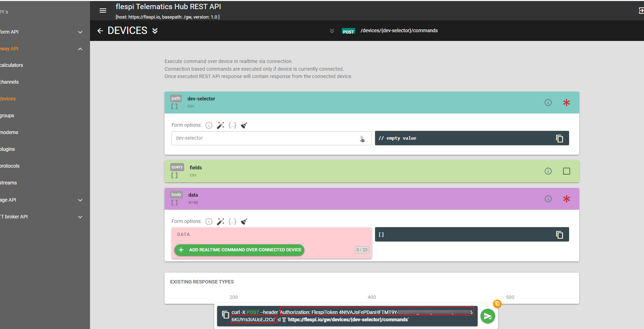Show info for fields query parameter
The height and width of the screenshot is (329, 644).
tap(548, 171)
